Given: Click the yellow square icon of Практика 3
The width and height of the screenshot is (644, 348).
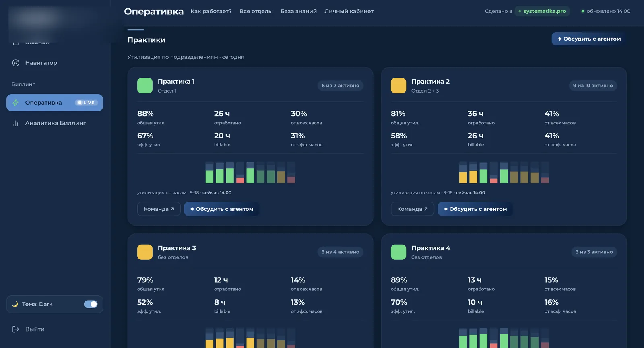Looking at the screenshot, I should 145,252.
